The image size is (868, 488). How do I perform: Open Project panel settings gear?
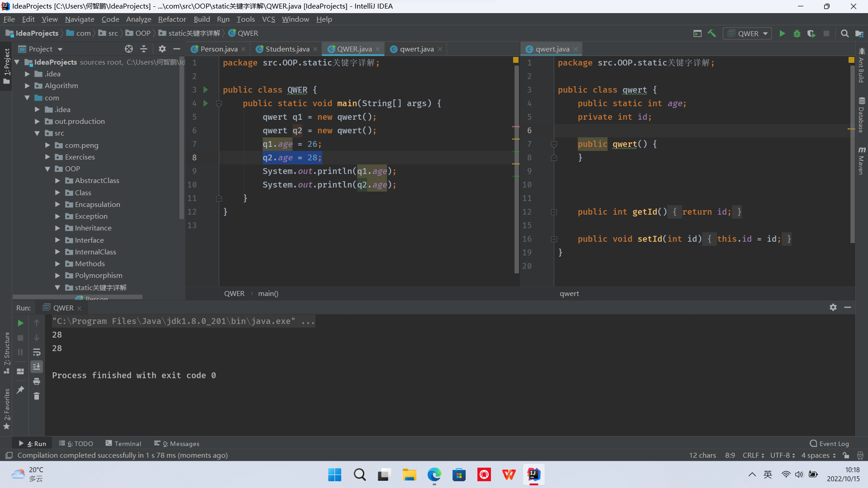(162, 49)
